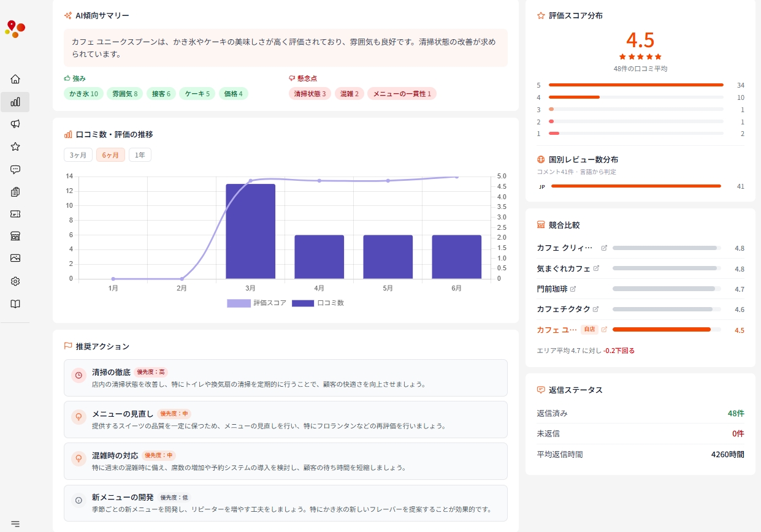Click the flag icon beside 推奨アクション
Screen dimensions: 761x532
68,346
